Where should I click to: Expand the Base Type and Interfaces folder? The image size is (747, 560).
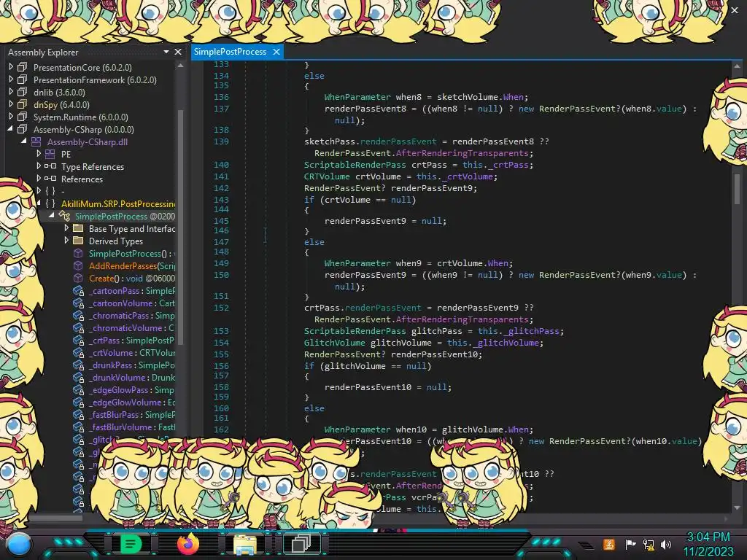click(66, 228)
